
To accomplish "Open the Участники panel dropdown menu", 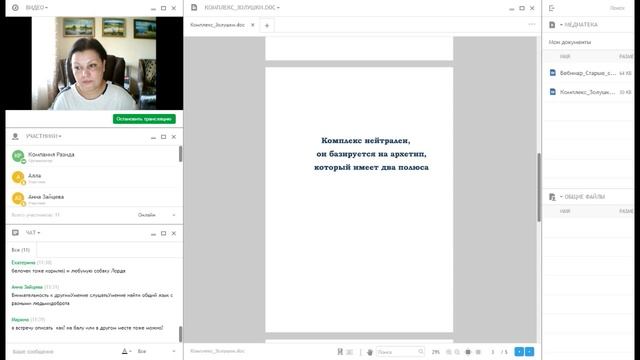I will pyautogui.click(x=44, y=136).
